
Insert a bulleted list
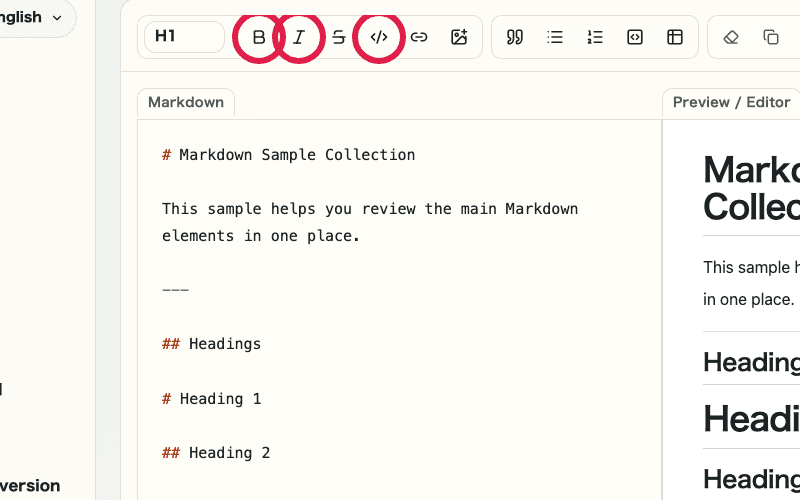[555, 37]
